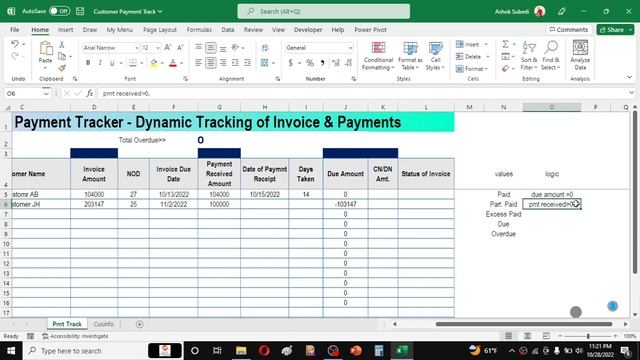
Task: Open the General number format dropdown
Action: coord(350,48)
